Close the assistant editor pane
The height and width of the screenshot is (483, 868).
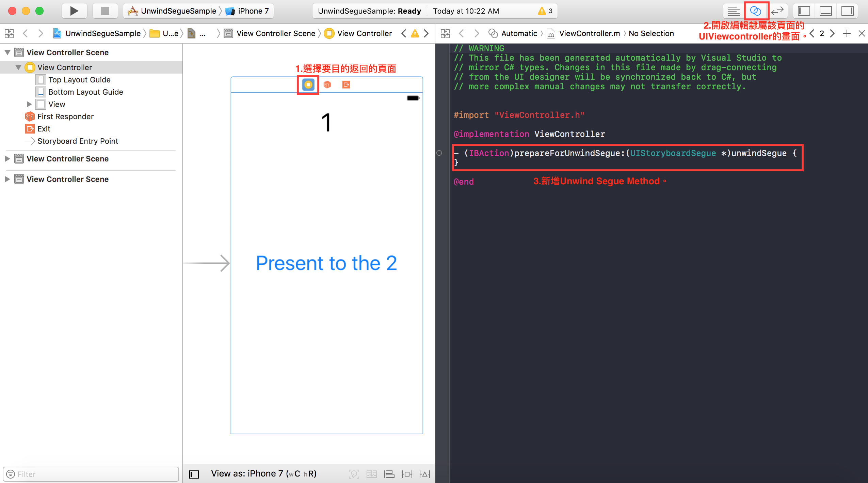coord(862,33)
